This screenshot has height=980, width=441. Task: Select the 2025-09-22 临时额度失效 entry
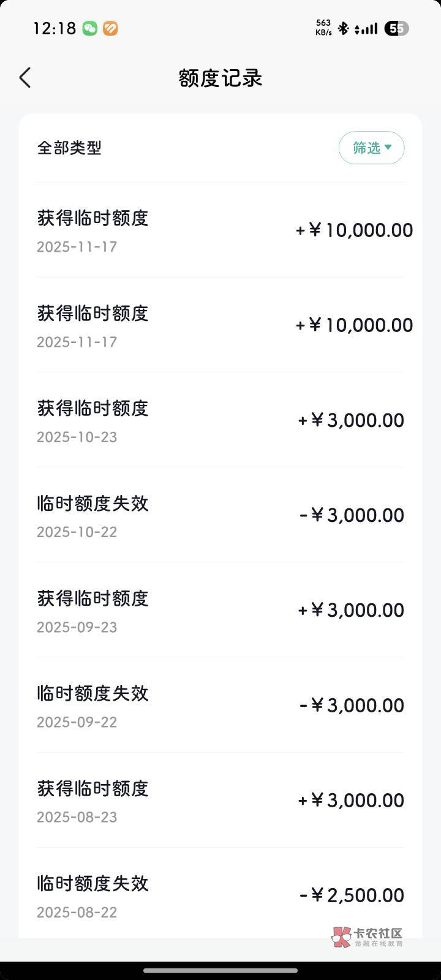click(x=221, y=706)
